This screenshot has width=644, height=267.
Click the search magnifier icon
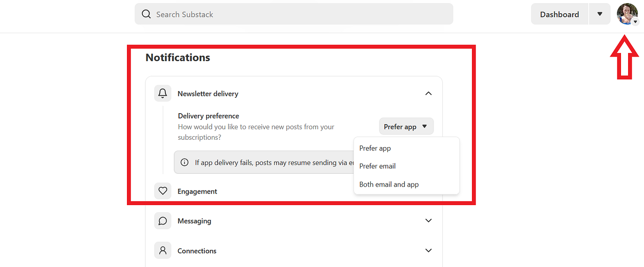[146, 14]
